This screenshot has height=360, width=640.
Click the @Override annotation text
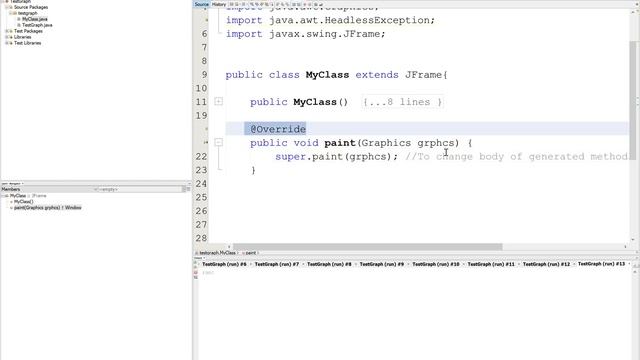(x=278, y=129)
